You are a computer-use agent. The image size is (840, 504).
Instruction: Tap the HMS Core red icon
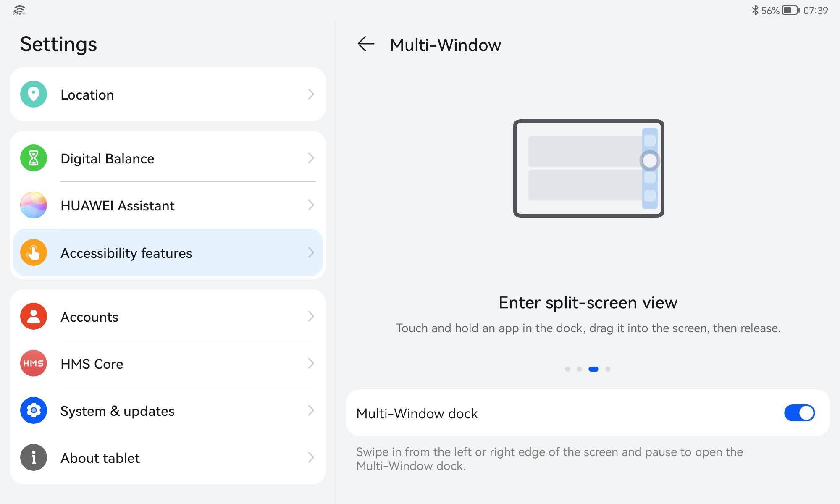tap(34, 363)
